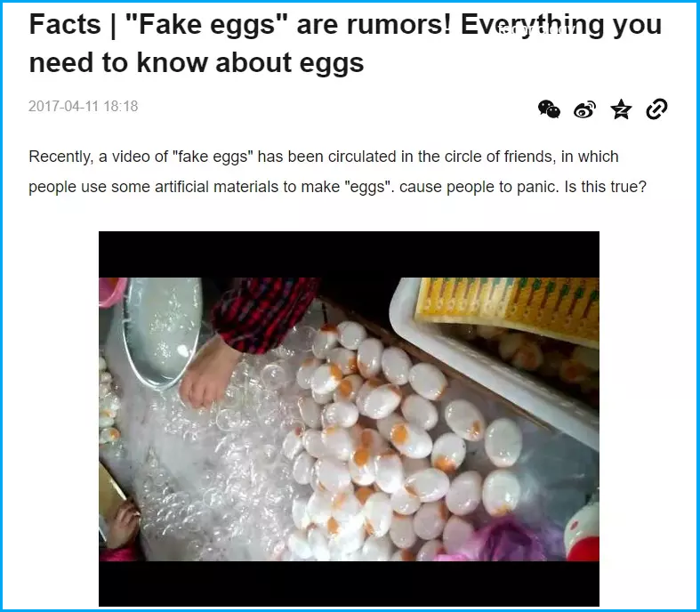Click the yellow carton inside the video

509,308
